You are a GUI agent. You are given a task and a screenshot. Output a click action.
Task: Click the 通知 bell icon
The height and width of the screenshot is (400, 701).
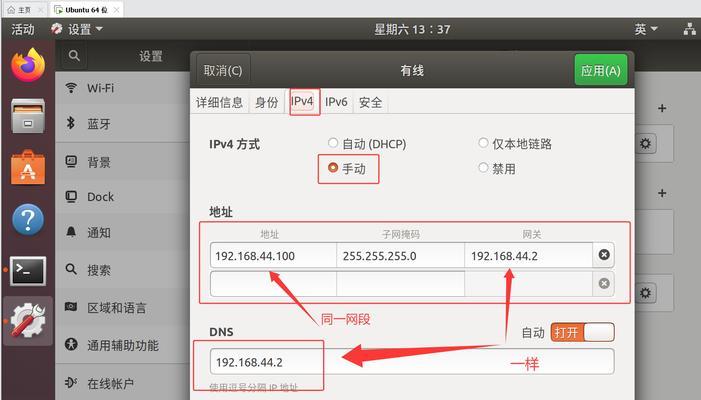tap(71, 232)
